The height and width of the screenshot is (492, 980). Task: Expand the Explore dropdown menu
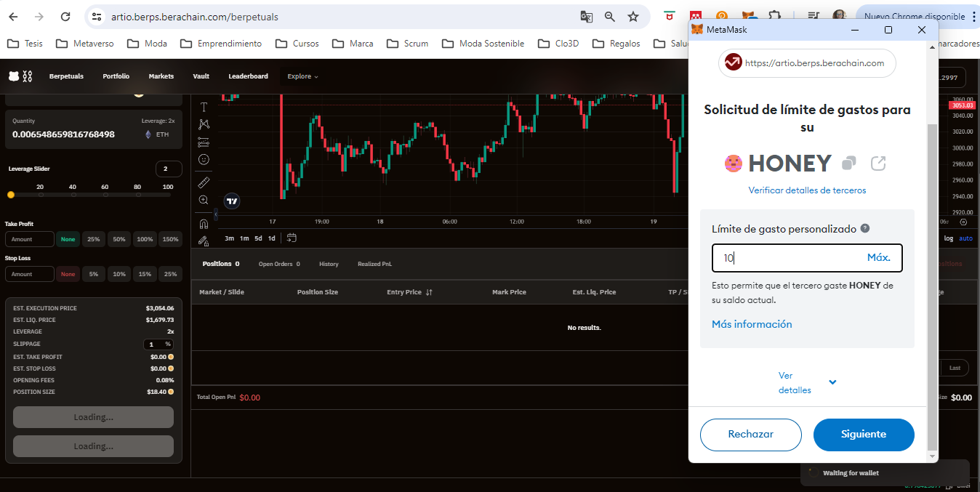(302, 76)
